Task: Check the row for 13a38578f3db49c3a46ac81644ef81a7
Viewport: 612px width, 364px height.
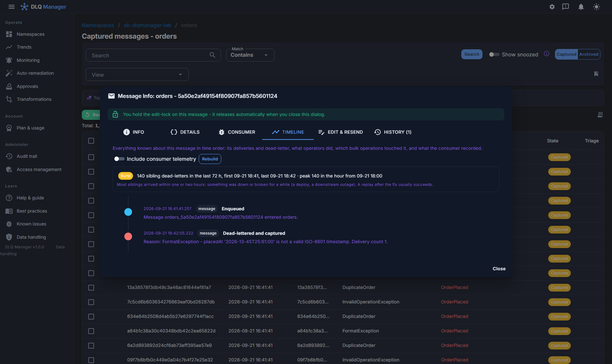Action: (91, 288)
